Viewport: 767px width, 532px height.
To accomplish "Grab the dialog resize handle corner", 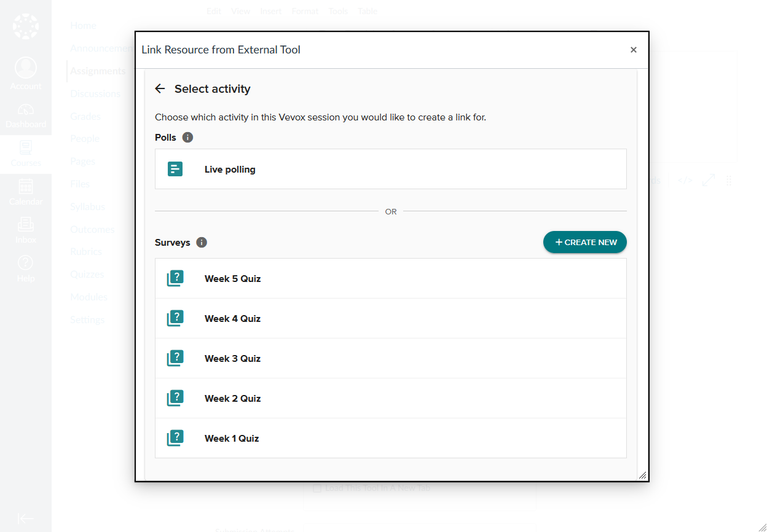I will (642, 475).
